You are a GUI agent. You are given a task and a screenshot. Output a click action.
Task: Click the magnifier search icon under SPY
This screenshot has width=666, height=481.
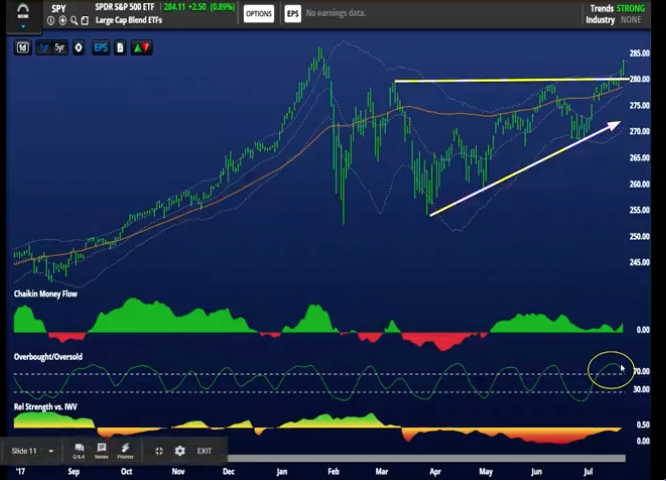(x=74, y=20)
